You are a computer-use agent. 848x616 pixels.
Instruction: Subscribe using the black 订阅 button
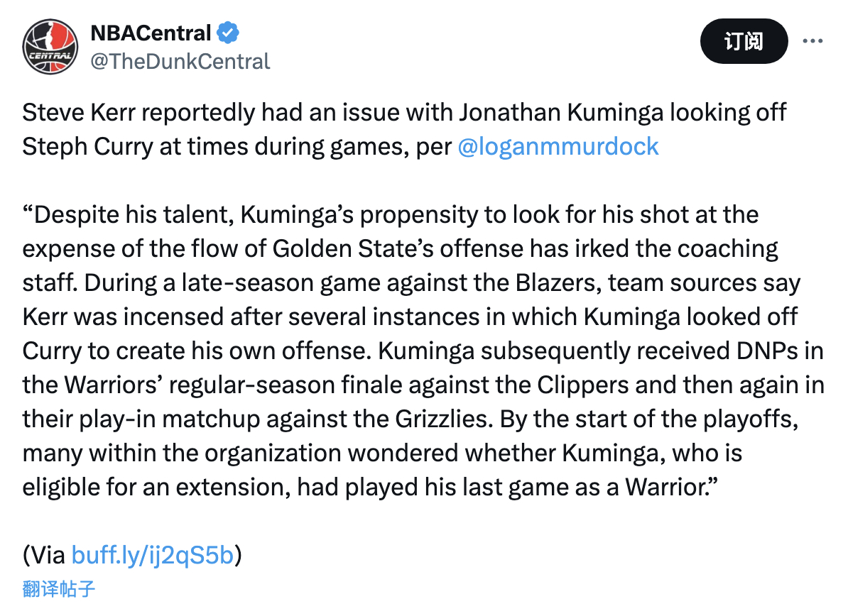[x=744, y=41]
